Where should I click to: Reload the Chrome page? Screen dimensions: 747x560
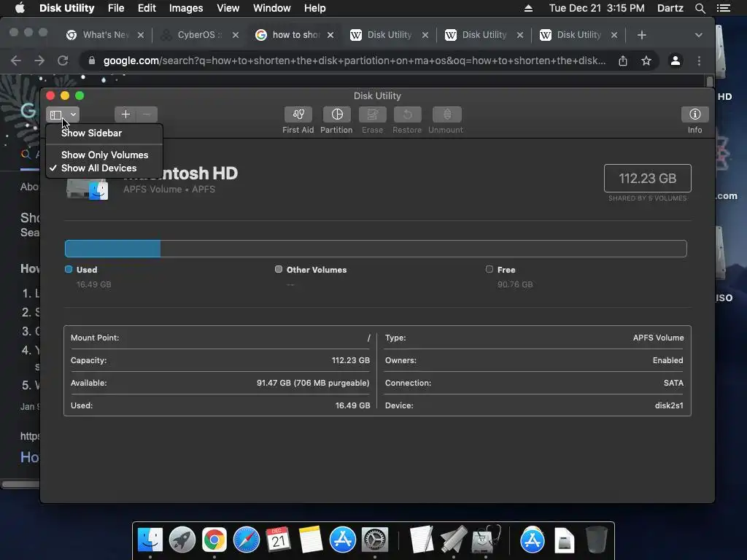click(x=63, y=61)
